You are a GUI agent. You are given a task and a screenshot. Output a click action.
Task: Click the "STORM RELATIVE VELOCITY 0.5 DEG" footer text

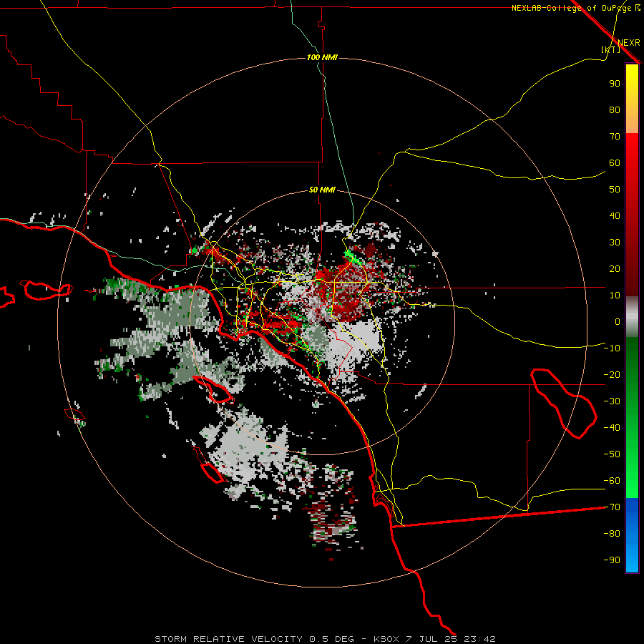pos(254,639)
